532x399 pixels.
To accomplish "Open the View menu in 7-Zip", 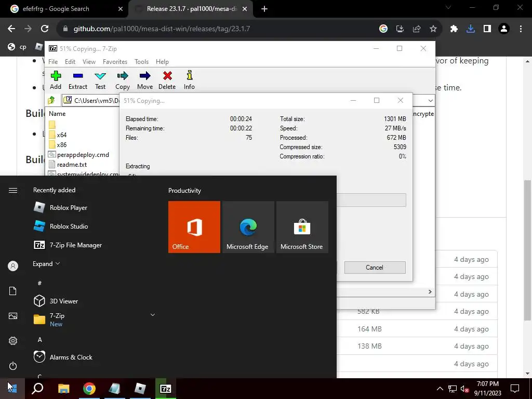I will coord(89,62).
